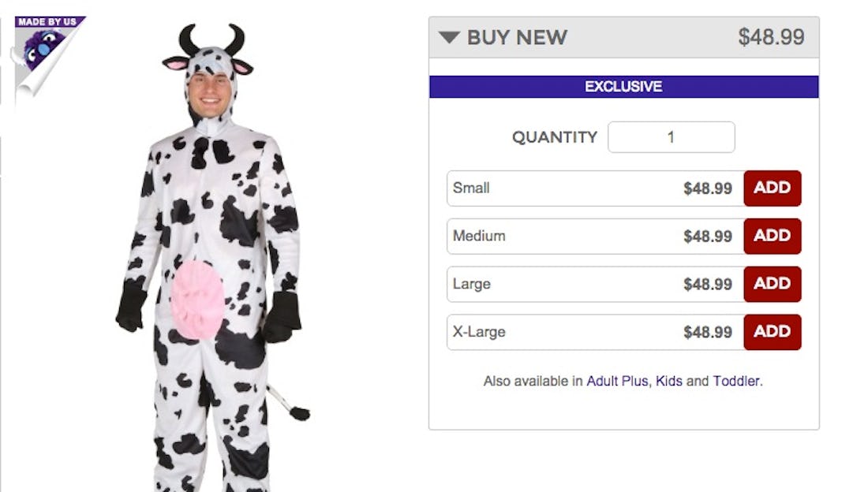The height and width of the screenshot is (492, 868).
Task: Open the Toddler size link
Action: pos(736,381)
